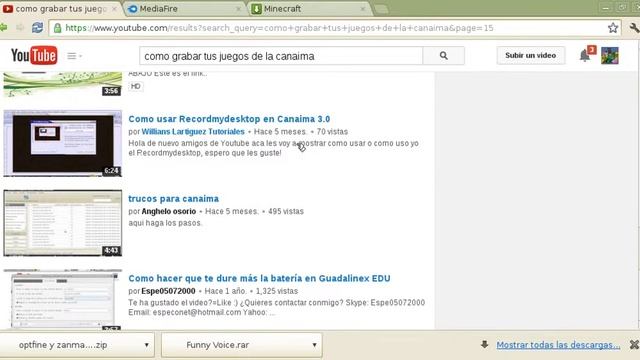
Task: Click the magnifier search button
Action: 444,56
